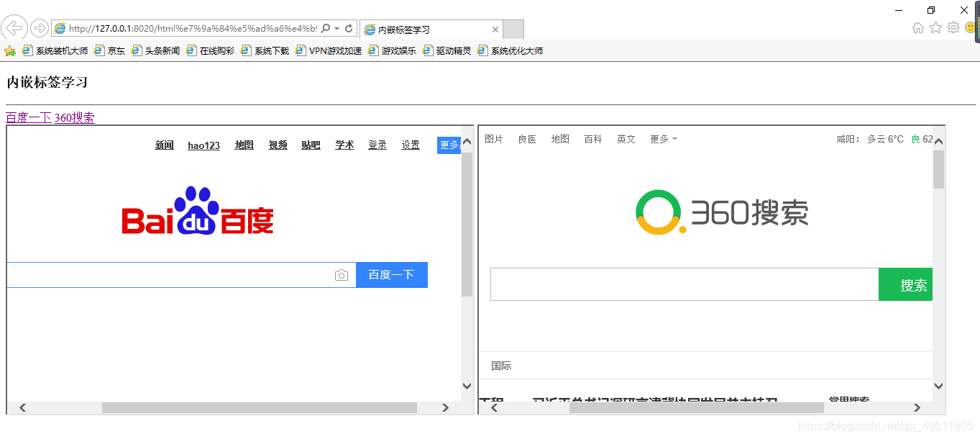Image resolution: width=980 pixels, height=439 pixels.
Task: Click the Baidu frame scroll-up arrow
Action: tap(467, 142)
